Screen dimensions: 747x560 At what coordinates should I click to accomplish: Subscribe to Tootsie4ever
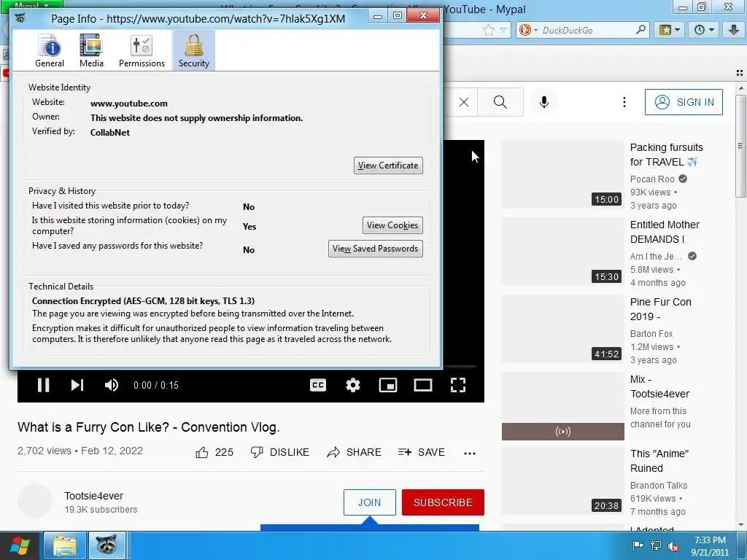coord(443,502)
